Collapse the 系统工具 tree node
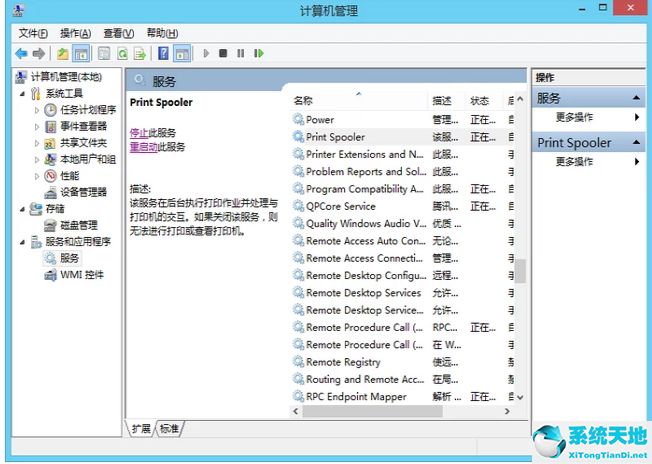Screen dimensions: 652x464 pos(23,94)
